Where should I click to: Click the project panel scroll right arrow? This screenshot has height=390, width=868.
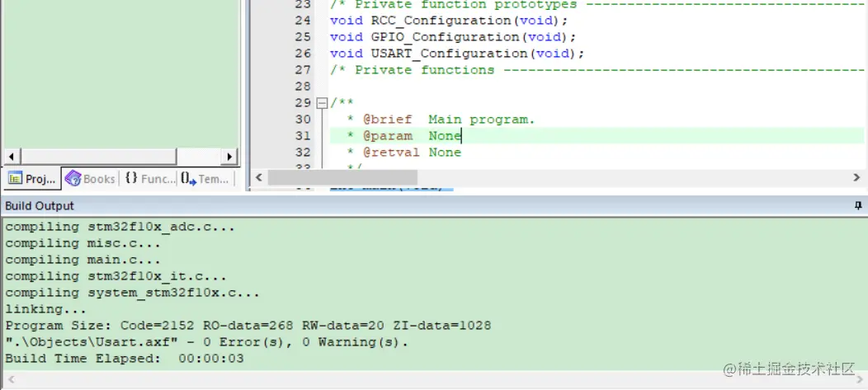(229, 157)
